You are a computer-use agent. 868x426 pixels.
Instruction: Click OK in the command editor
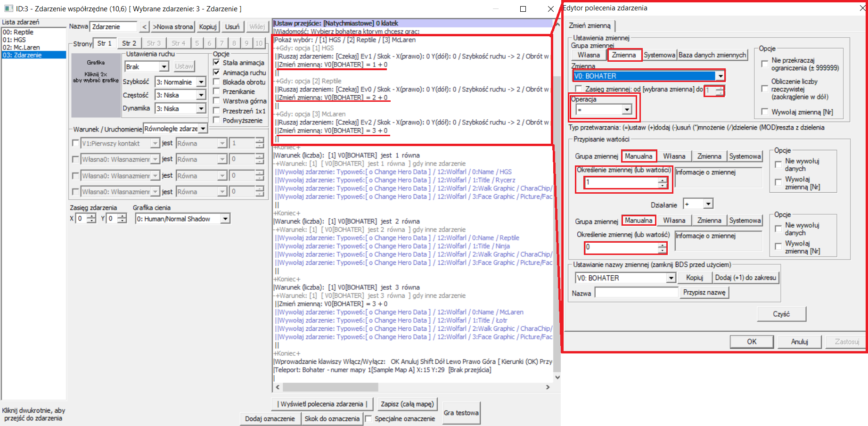tap(751, 342)
